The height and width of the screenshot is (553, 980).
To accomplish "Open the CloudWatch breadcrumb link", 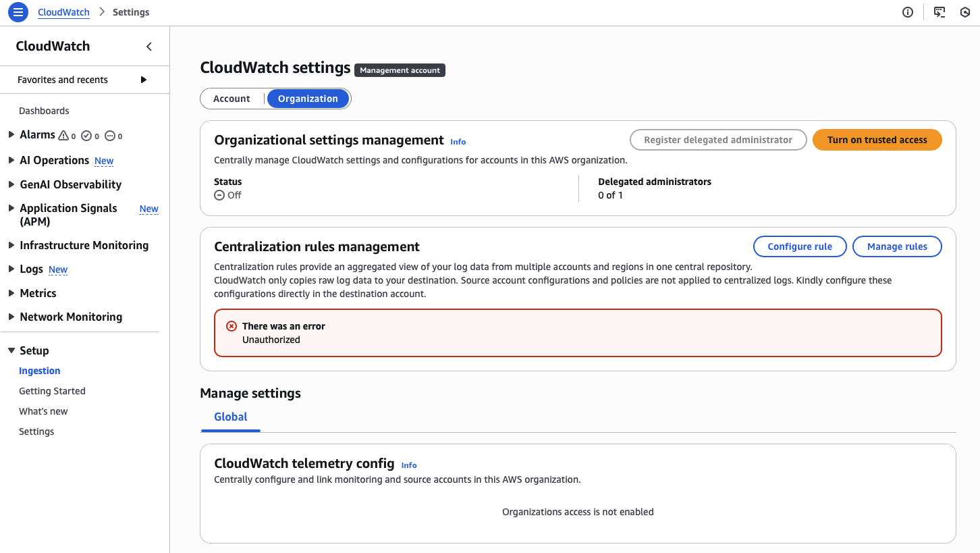I will click(x=63, y=12).
